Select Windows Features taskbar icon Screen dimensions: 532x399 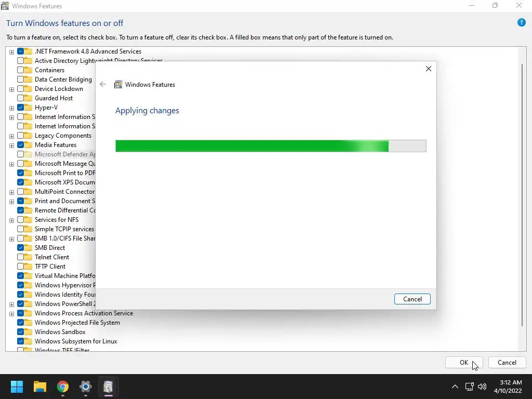[x=108, y=387]
